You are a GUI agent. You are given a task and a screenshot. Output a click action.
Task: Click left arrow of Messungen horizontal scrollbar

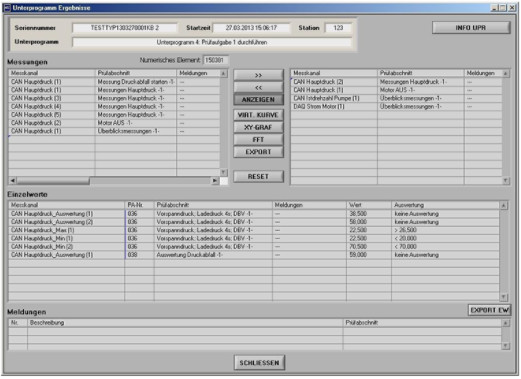pyautogui.click(x=12, y=180)
